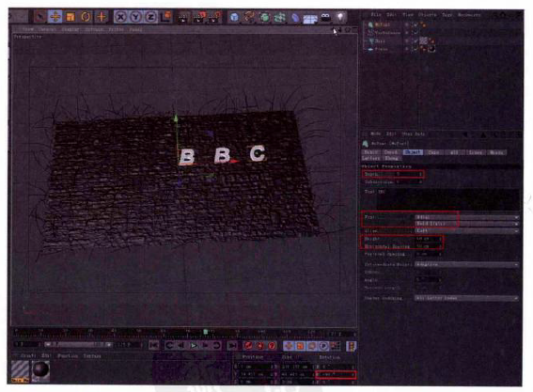Viewport: 533px width, 392px height.
Task: Go to start of animation button
Action: pyautogui.click(x=154, y=345)
